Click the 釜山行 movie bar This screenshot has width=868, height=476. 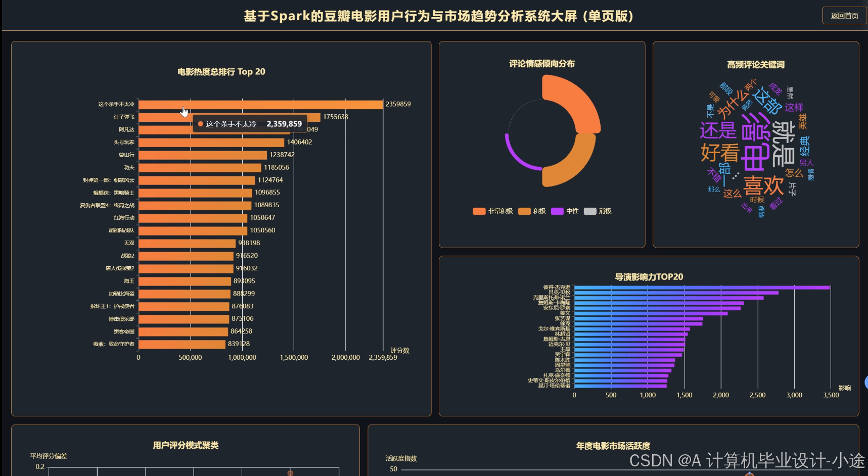(x=203, y=155)
